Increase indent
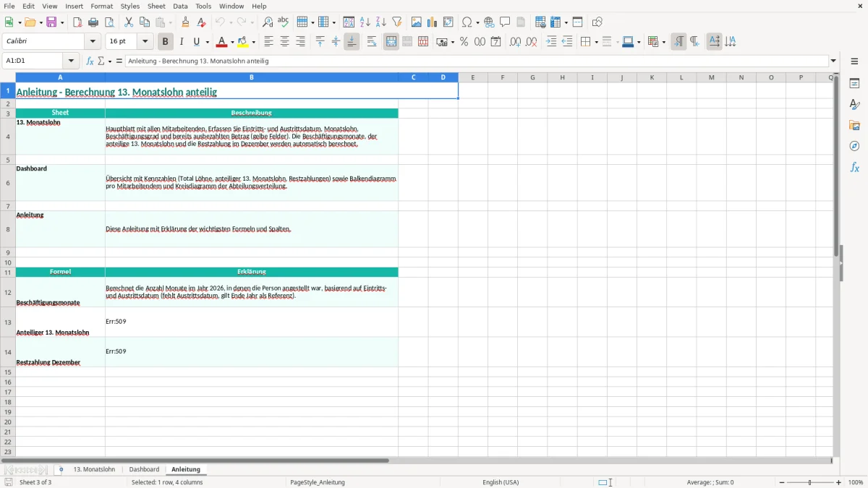Screen dimensions: 868x488 551,42
